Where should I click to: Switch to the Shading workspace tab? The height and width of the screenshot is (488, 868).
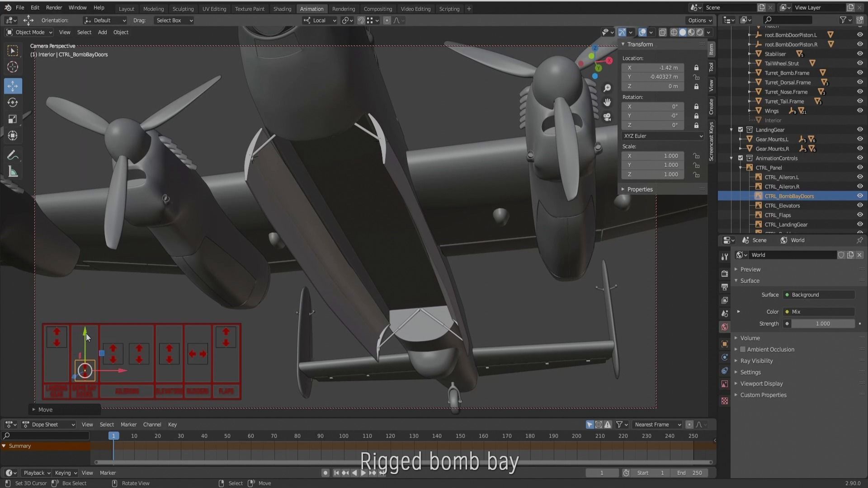pyautogui.click(x=282, y=9)
